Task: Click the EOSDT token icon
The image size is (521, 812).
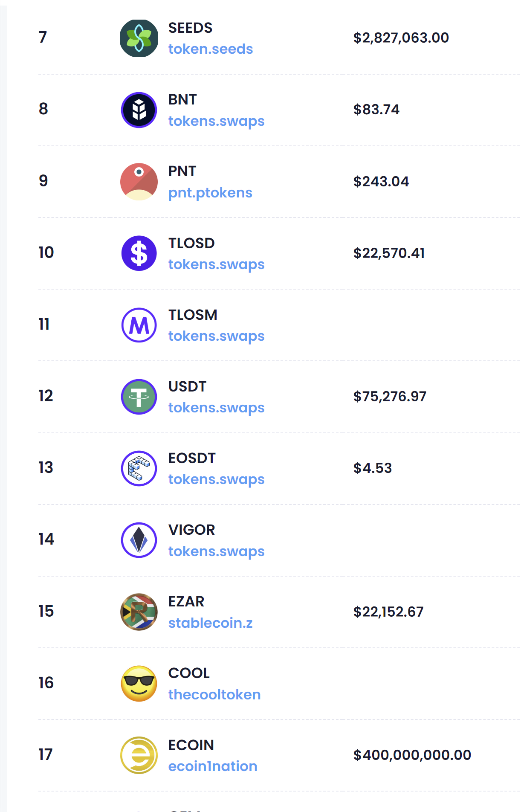Action: coord(139,468)
